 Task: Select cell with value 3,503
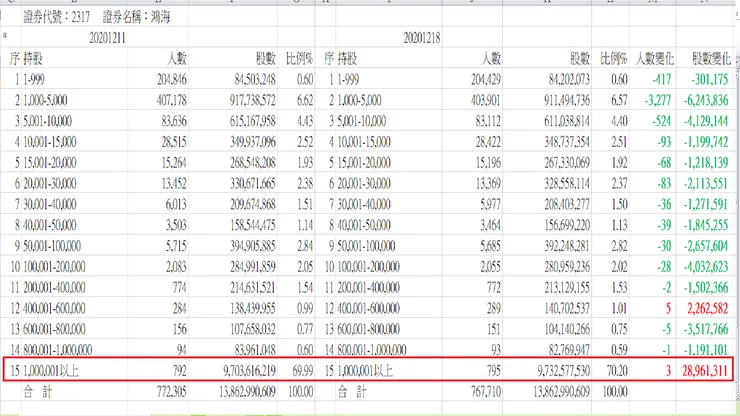click(x=176, y=225)
